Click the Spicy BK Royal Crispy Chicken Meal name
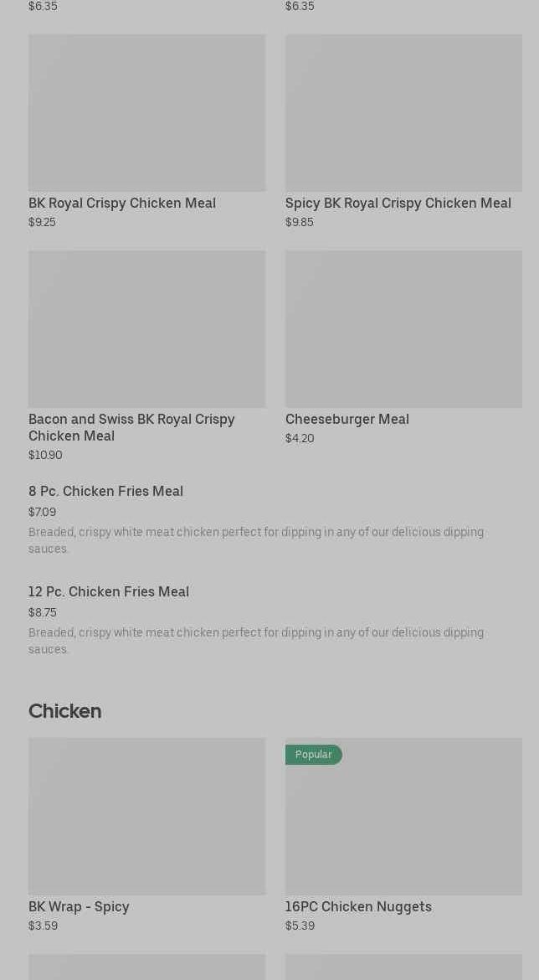This screenshot has height=980, width=539. (398, 203)
